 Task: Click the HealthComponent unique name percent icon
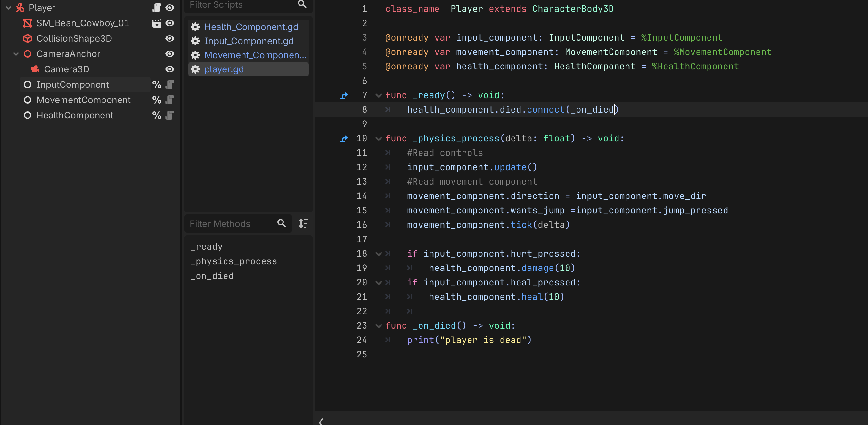click(x=157, y=116)
